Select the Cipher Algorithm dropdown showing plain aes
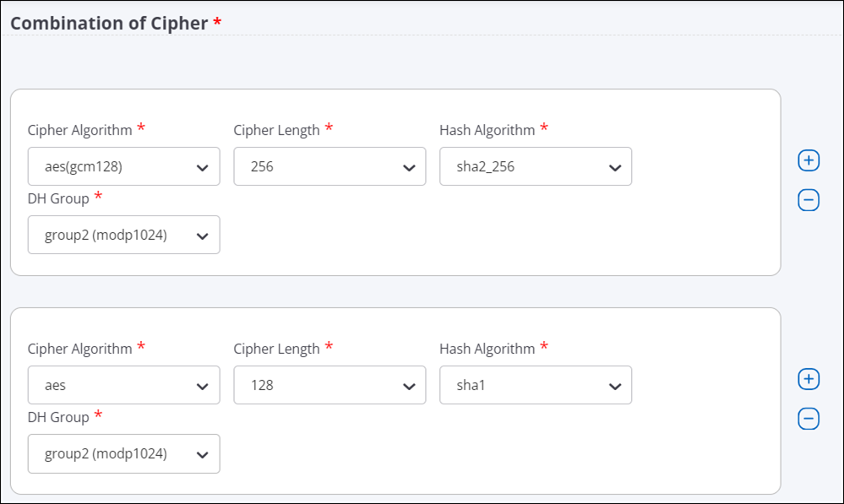 click(x=123, y=385)
